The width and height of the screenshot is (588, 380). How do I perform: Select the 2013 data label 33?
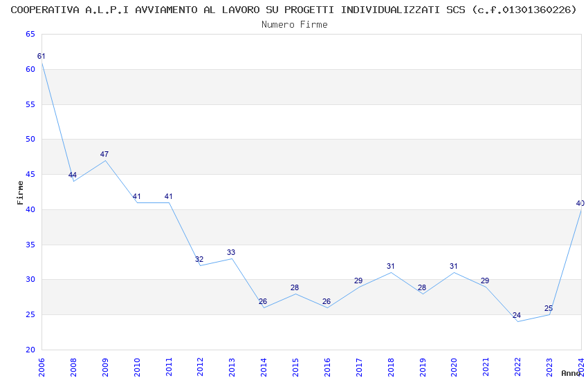tap(231, 252)
